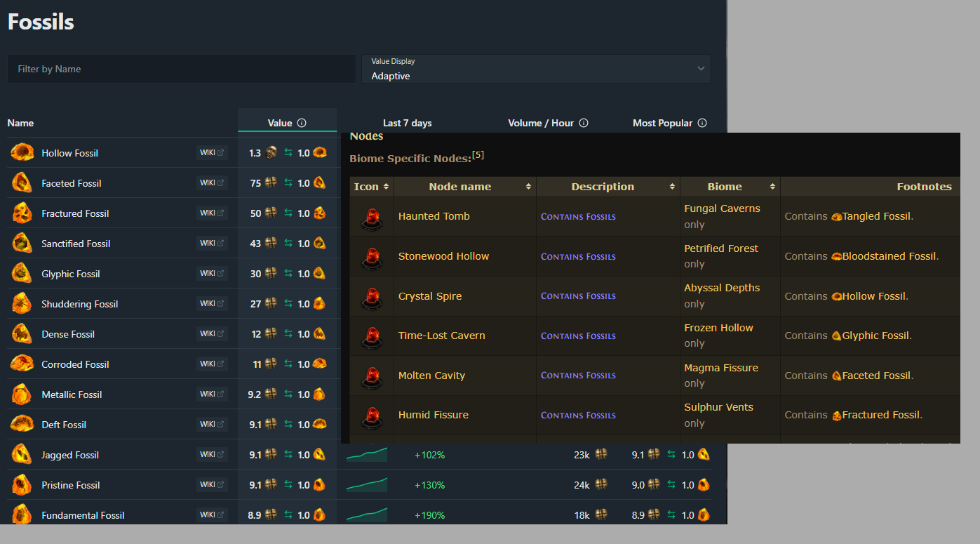Click the Pristine Fossil item icon
The height and width of the screenshot is (544, 980).
(22, 484)
